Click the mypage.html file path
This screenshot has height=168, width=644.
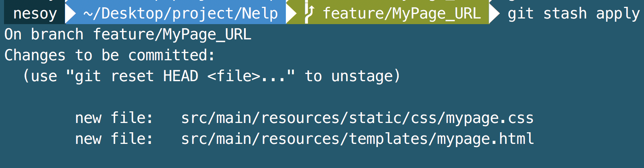pyautogui.click(x=357, y=139)
